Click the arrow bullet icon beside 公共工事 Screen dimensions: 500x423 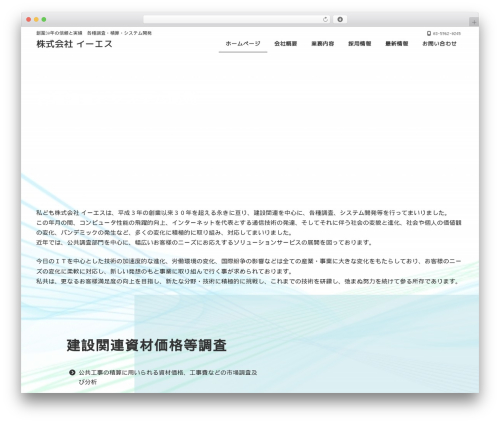72,372
